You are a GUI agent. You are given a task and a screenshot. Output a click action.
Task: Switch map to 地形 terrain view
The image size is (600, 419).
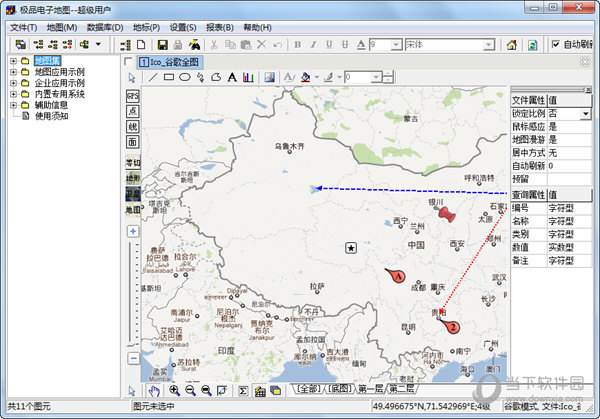[133, 178]
